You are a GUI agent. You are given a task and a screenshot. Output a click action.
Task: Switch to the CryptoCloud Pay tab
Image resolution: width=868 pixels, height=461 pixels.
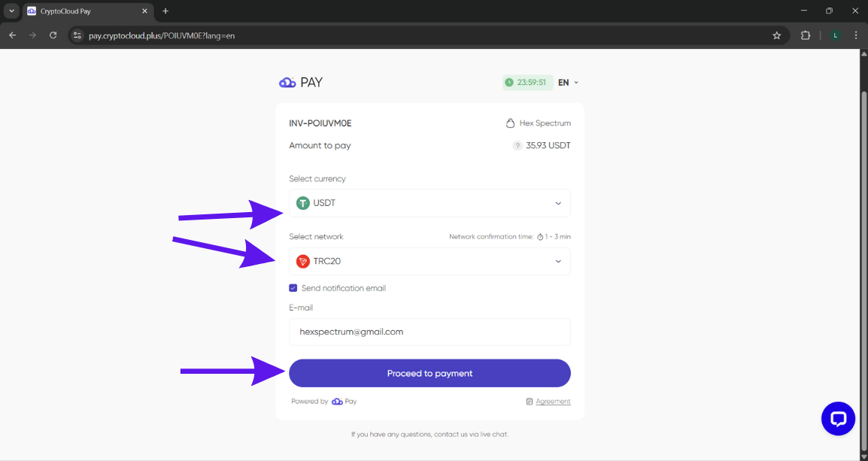pos(83,11)
